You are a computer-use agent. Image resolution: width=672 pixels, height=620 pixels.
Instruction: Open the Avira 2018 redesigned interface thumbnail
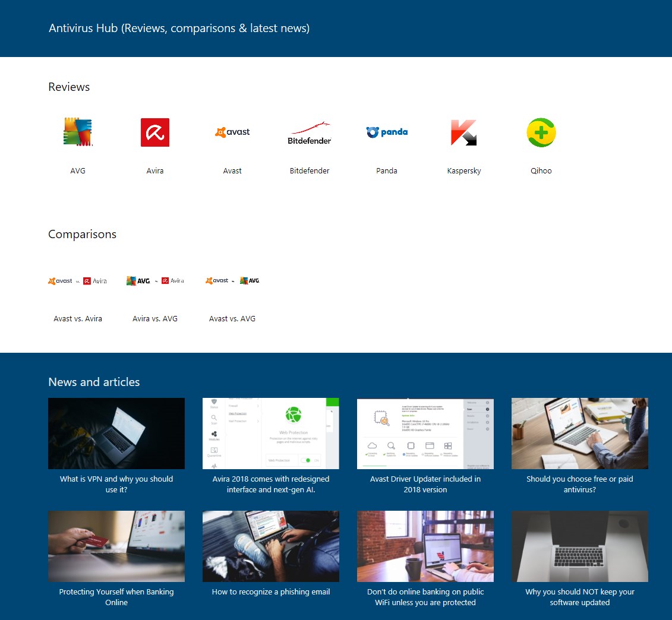(271, 433)
